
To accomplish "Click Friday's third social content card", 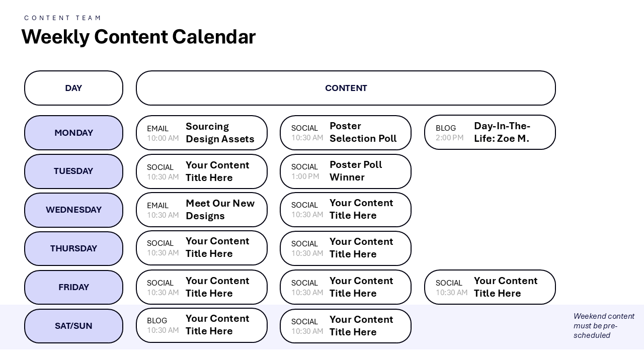I will [490, 287].
